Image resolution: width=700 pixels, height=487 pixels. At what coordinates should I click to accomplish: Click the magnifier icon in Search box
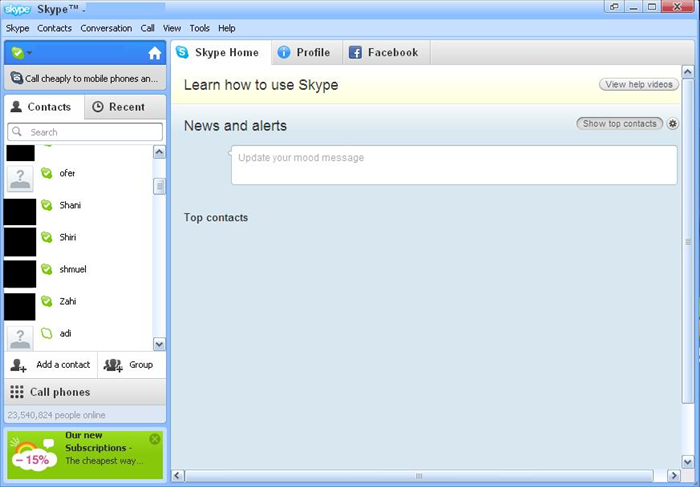[17, 132]
